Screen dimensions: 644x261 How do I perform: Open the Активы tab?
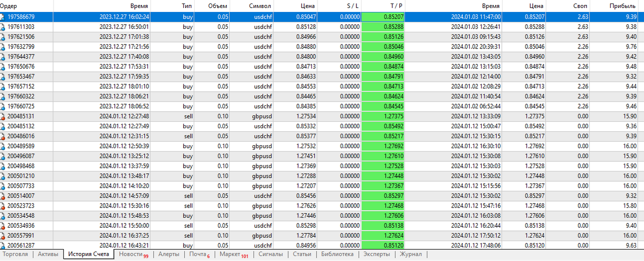[x=48, y=255]
